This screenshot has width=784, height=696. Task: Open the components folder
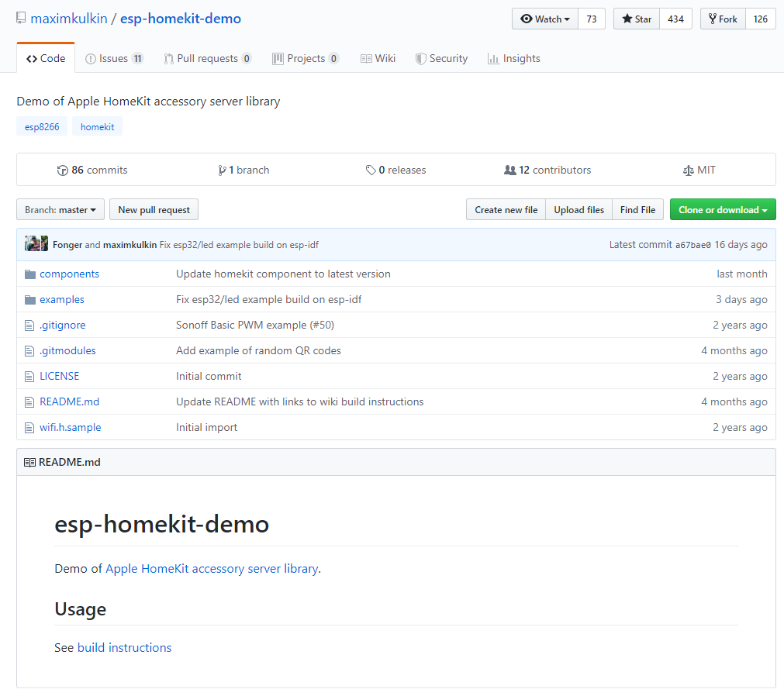pos(70,274)
